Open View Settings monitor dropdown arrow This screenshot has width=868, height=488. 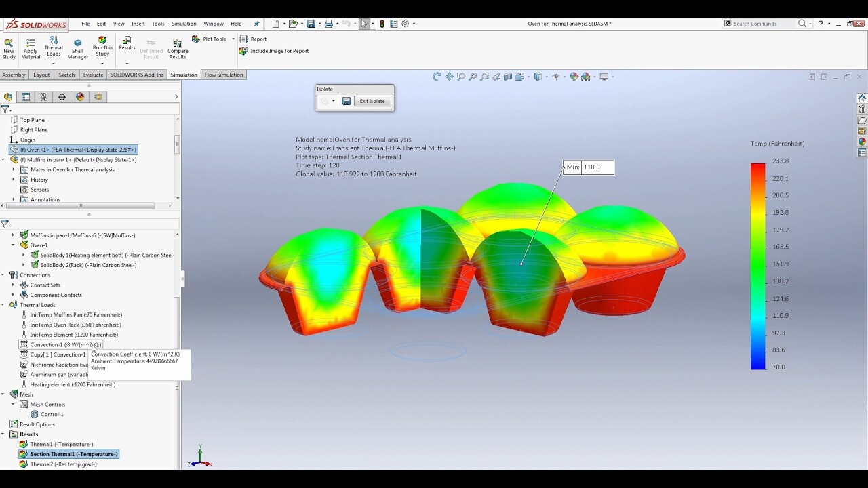pyautogui.click(x=612, y=77)
